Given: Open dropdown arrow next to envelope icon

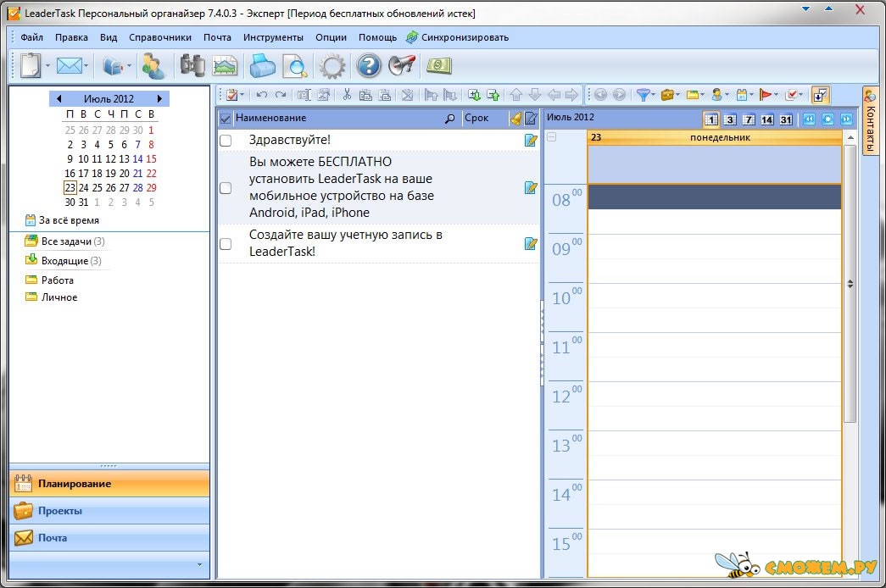Looking at the screenshot, I should [86, 66].
